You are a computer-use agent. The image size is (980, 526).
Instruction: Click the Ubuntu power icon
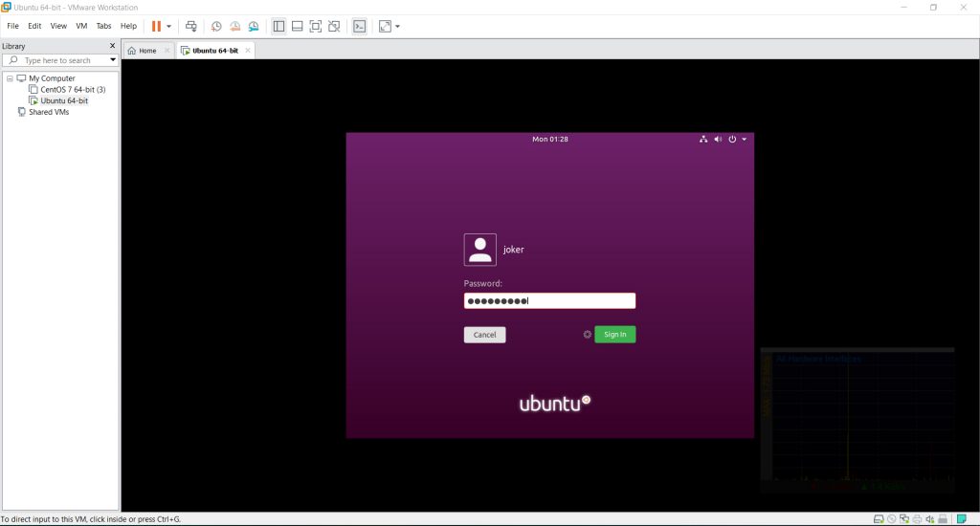(x=732, y=140)
